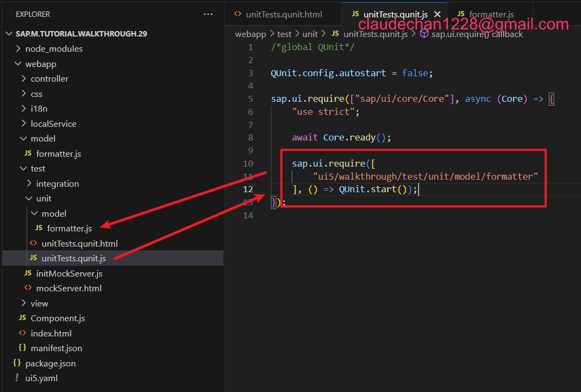Screen dimensions: 581x392
Task: Open formatter.js under test unit model
Action: pos(69,229)
